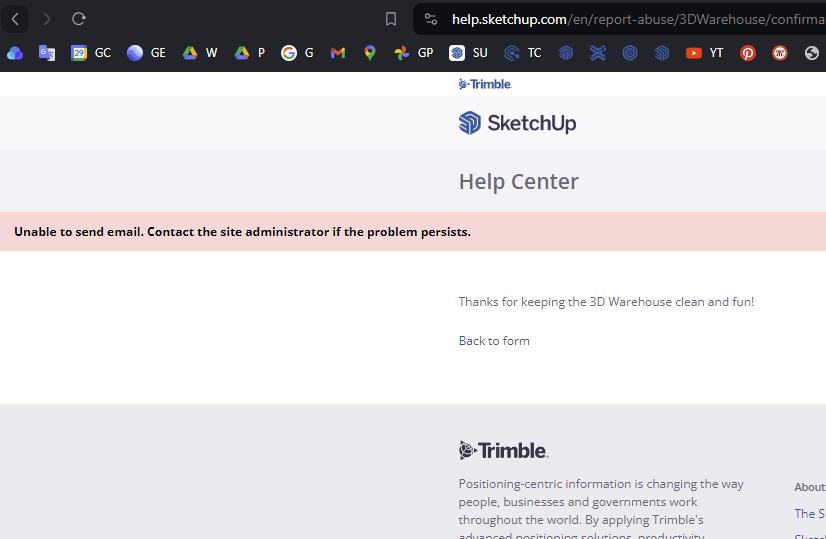Open the blue hexagon bookmark icon
The height and width of the screenshot is (539, 826).
point(630,53)
